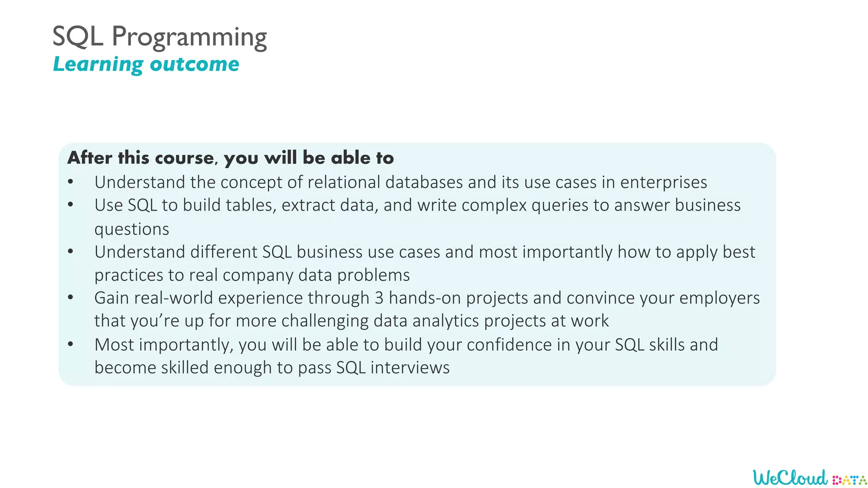Click bullet marker before 'Most importantly'

(70, 344)
